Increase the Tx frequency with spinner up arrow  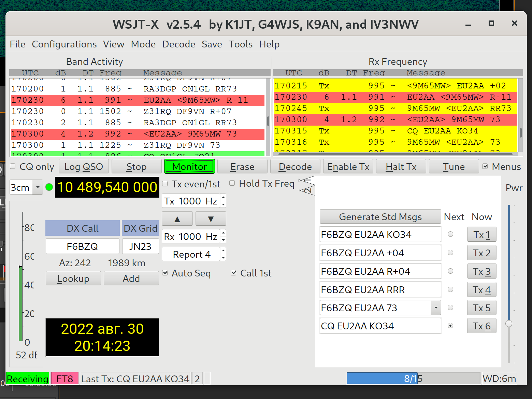(223, 198)
